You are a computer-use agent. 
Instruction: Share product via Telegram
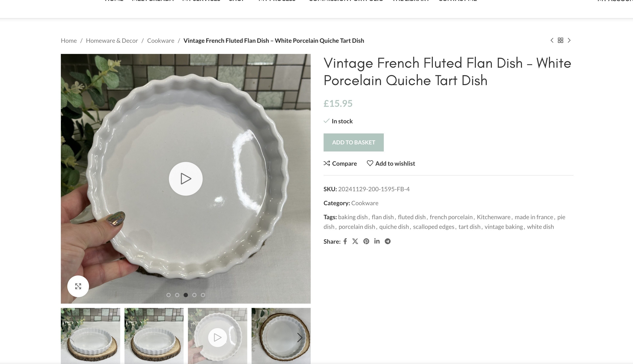[388, 241]
